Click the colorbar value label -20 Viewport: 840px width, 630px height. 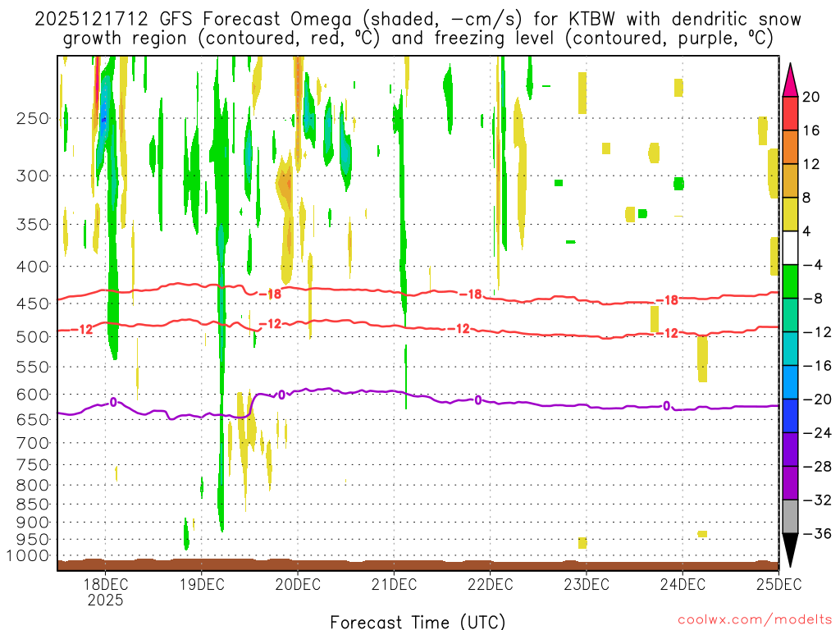816,399
